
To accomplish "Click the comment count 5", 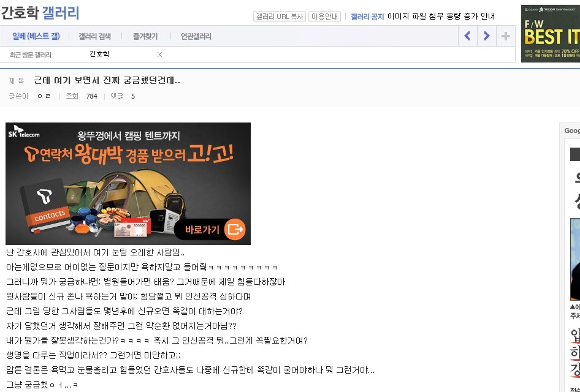I will [133, 96].
